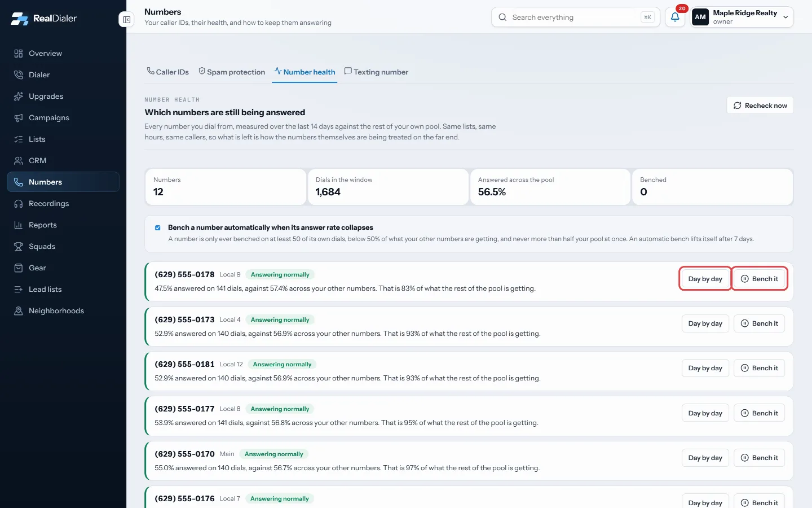View Day by day for Main (629) 555-0170

point(705,458)
